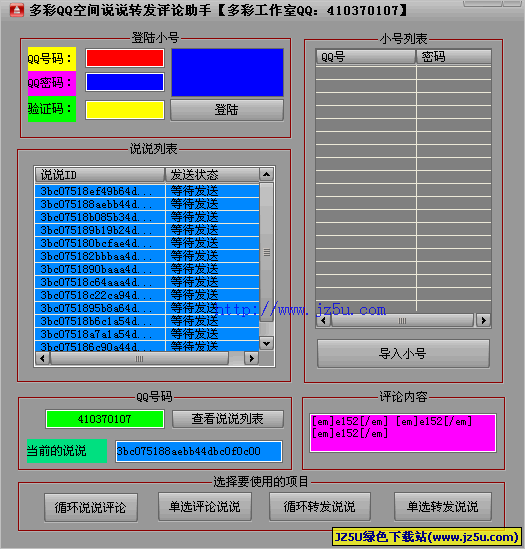
Task: Click the 循环说说评论 button
Action: (x=91, y=507)
